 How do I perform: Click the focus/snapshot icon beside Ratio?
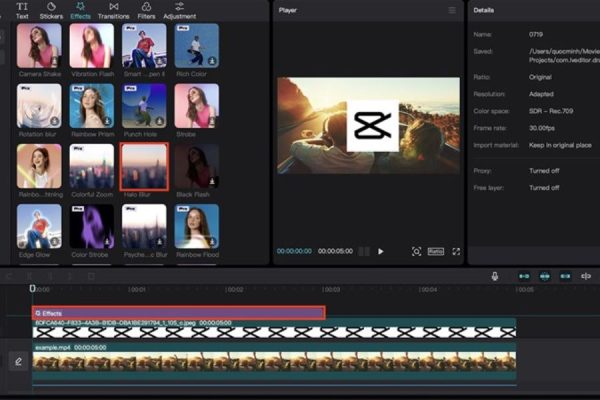pos(416,252)
